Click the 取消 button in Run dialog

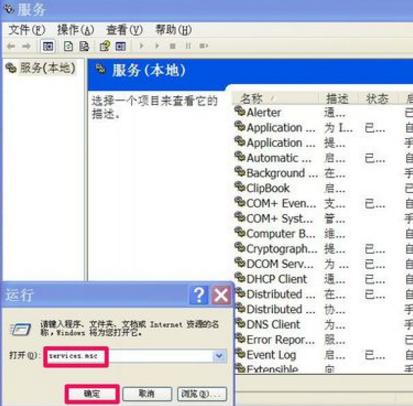click(x=147, y=394)
